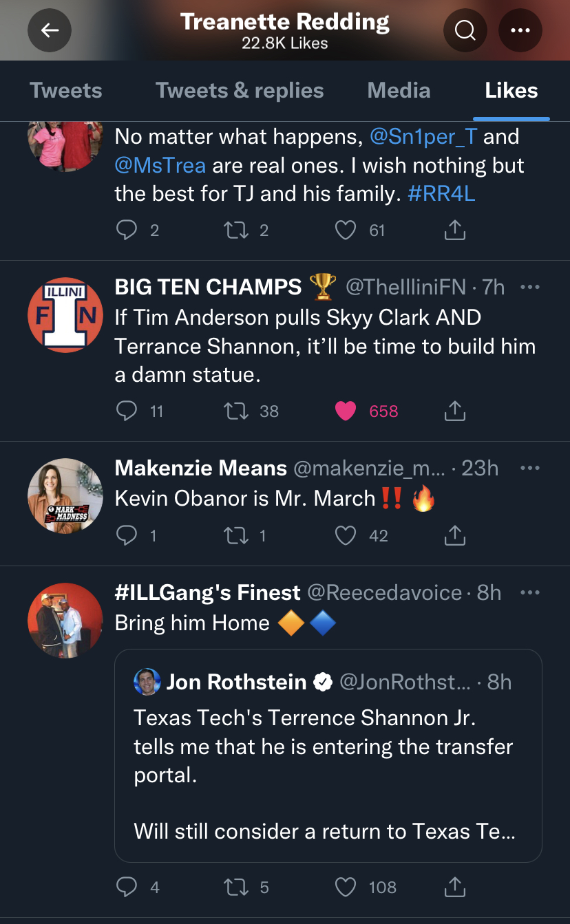The width and height of the screenshot is (570, 924).
Task: Unlike the BIG TEN CHAMPS tweet
Action: [x=346, y=411]
